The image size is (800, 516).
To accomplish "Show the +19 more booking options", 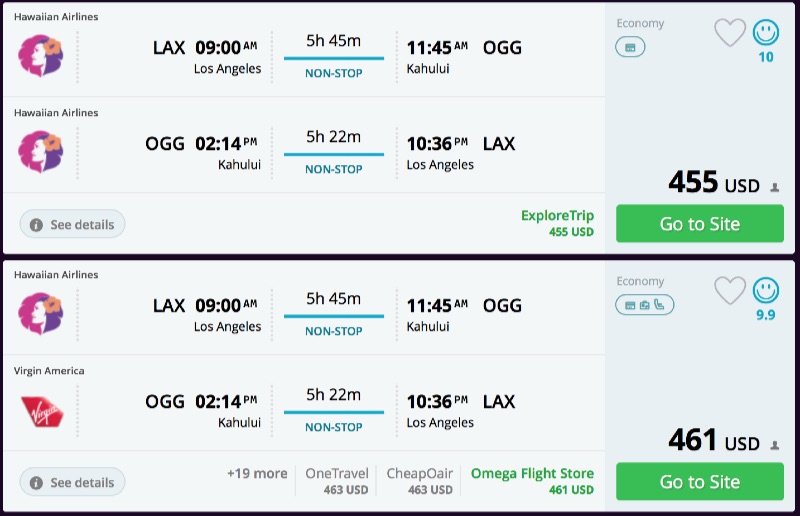I will click(x=257, y=474).
